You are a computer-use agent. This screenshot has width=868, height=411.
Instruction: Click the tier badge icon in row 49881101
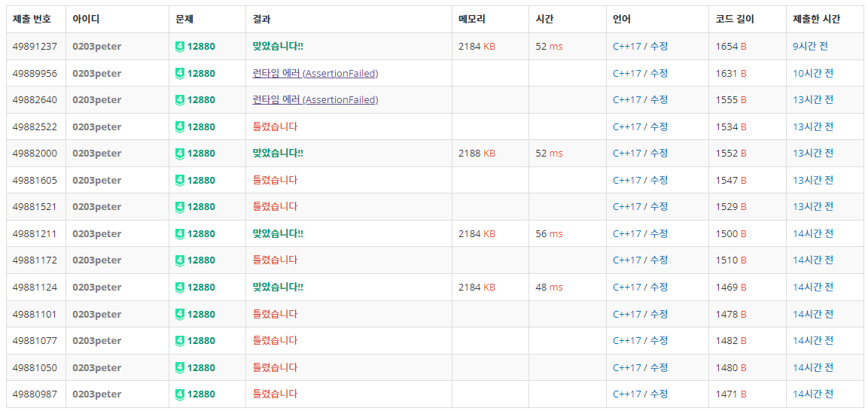[179, 314]
